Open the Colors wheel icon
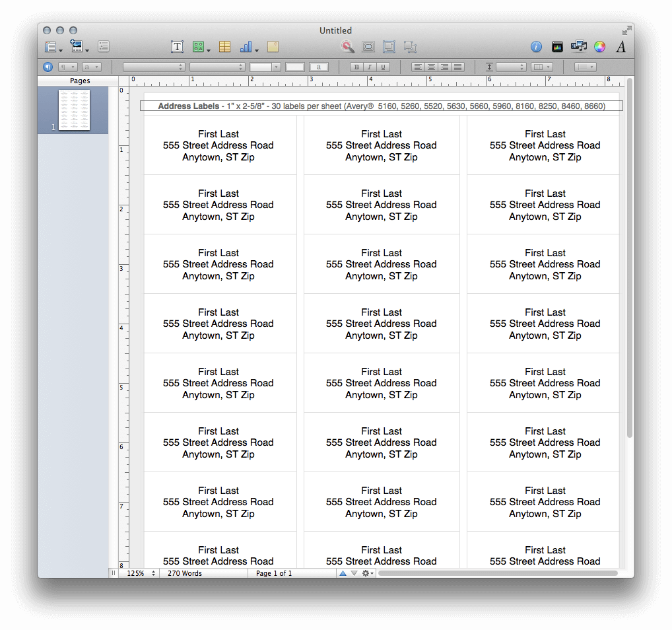Viewport: 672px width, 630px height. (599, 47)
